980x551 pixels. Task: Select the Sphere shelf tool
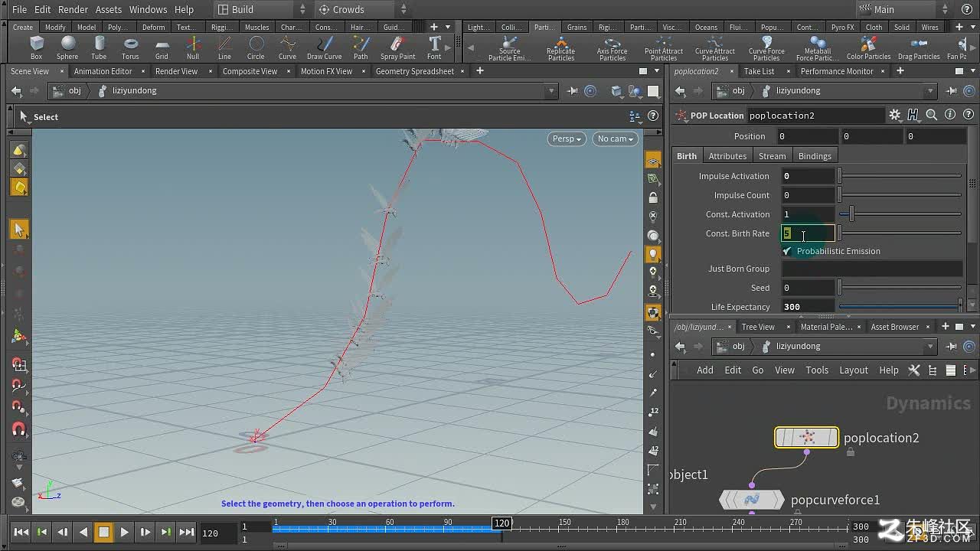pos(67,47)
